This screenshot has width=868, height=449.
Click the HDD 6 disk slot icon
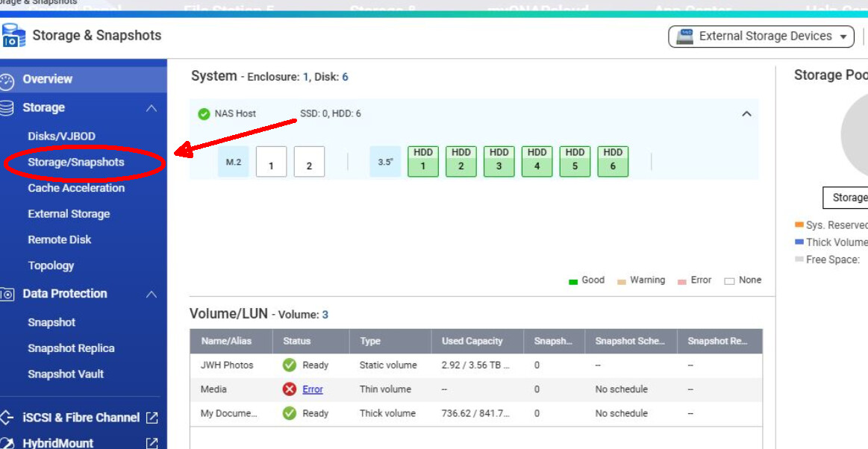[x=613, y=161]
